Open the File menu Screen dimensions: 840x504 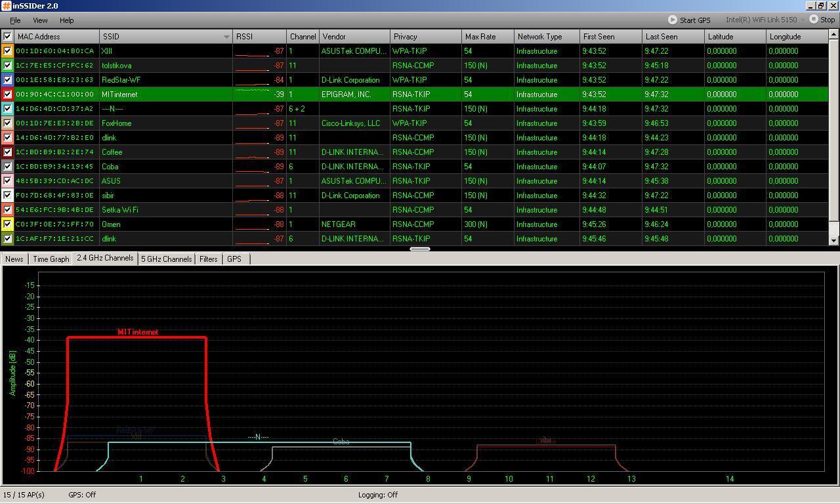pyautogui.click(x=14, y=20)
